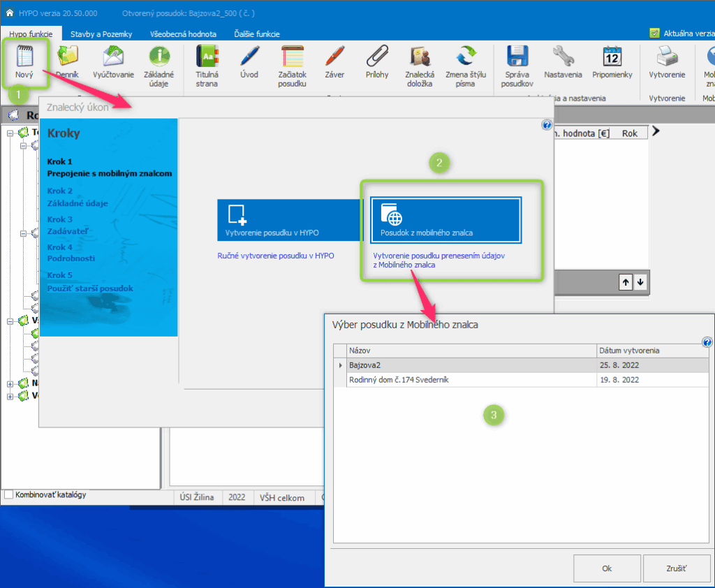Switch to Stavby a Pozemky tab
Image resolution: width=715 pixels, height=588 pixels.
point(101,34)
